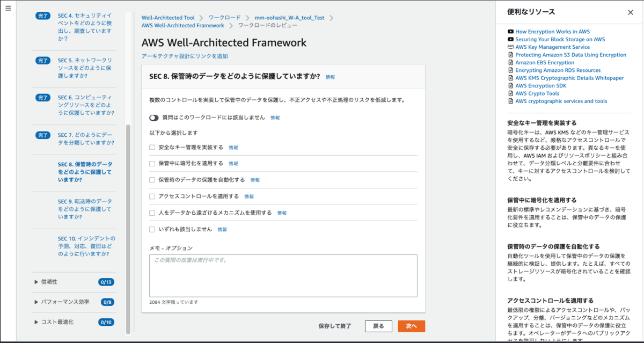This screenshot has width=644, height=343.
Task: Go to Well-Architected Tool breadcrumb
Action: 168,18
